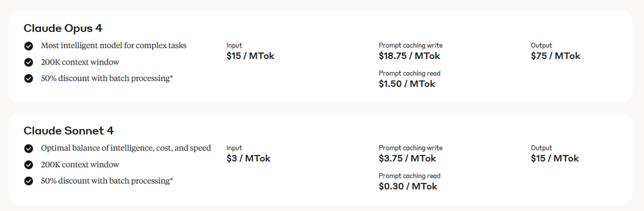This screenshot has height=211, width=644.
Task: Click checkmark next to Sonnet 200K context window
Action: (29, 165)
